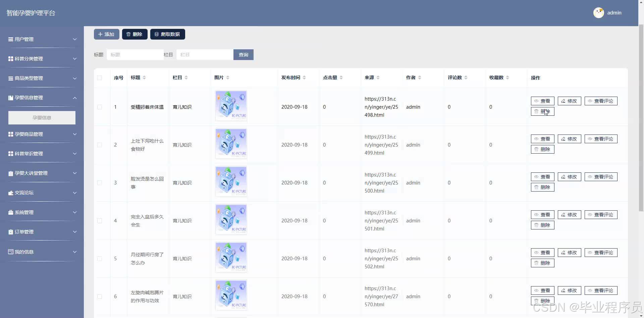Click the 科普分类管理 grid icon
Viewport: 644px width, 318px height.
pos(11,59)
